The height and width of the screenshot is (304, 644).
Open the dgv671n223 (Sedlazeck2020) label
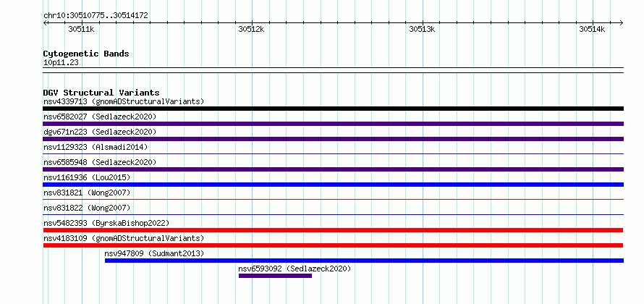pyautogui.click(x=100, y=132)
